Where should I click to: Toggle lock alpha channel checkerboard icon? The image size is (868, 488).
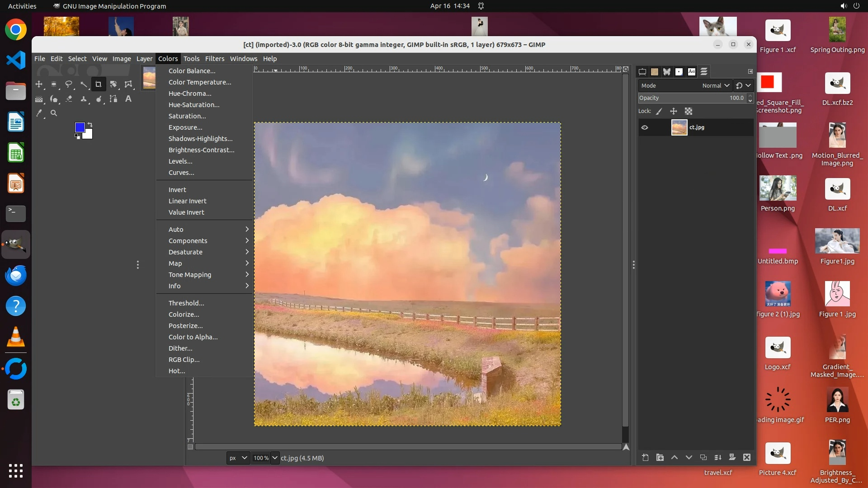pos(689,112)
